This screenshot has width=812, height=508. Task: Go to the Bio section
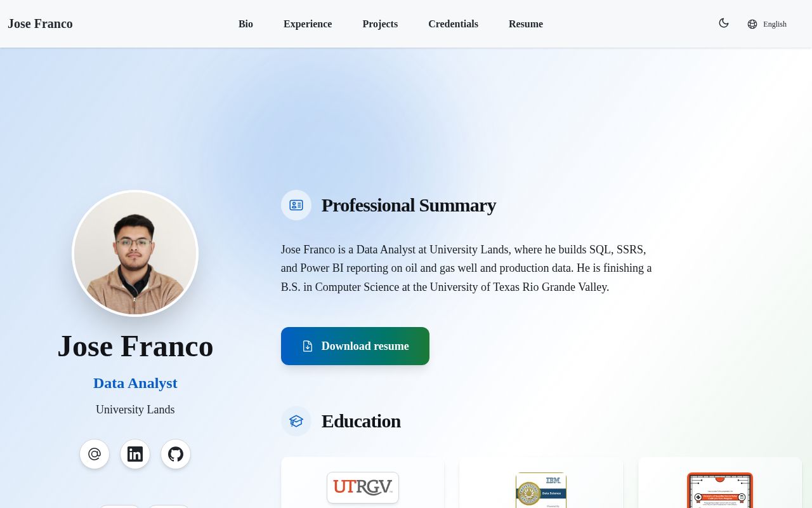246,24
